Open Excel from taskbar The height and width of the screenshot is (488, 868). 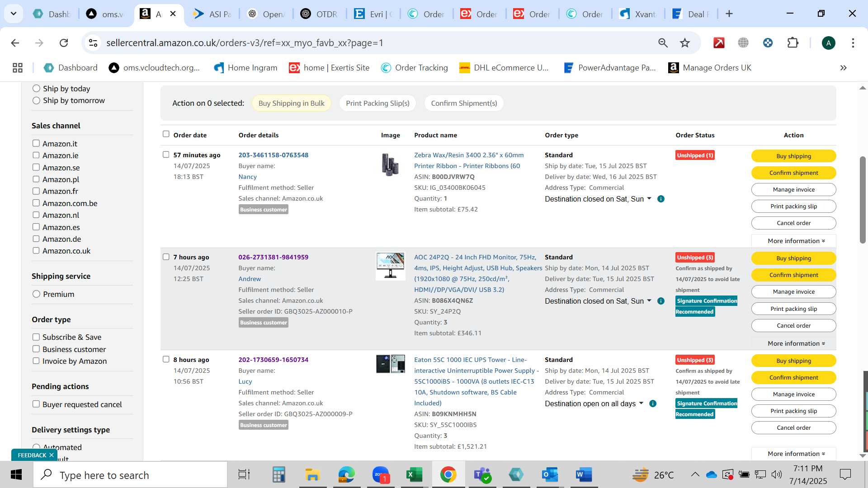click(414, 475)
